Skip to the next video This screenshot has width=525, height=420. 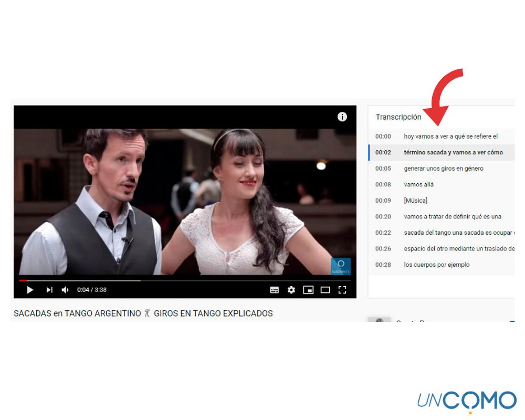(49, 290)
